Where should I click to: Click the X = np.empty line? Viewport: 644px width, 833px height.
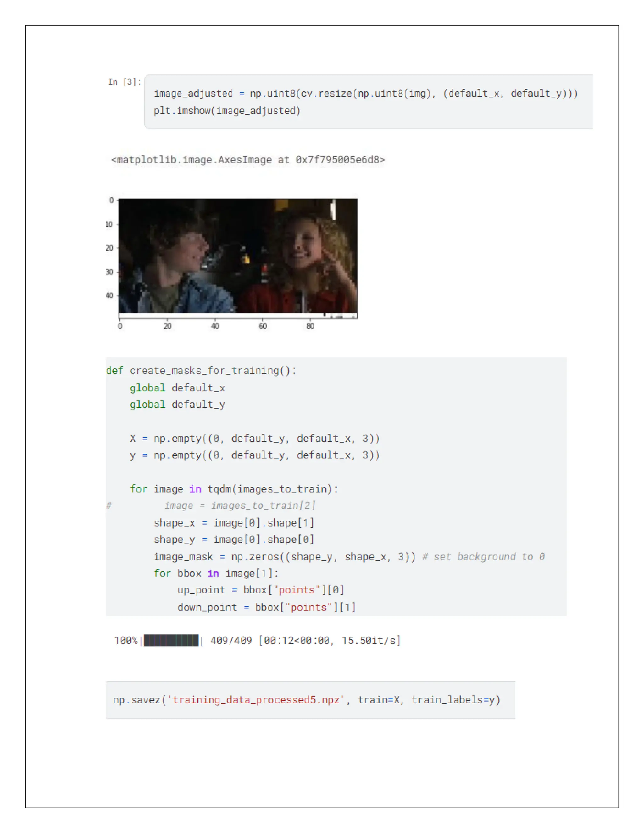(254, 439)
